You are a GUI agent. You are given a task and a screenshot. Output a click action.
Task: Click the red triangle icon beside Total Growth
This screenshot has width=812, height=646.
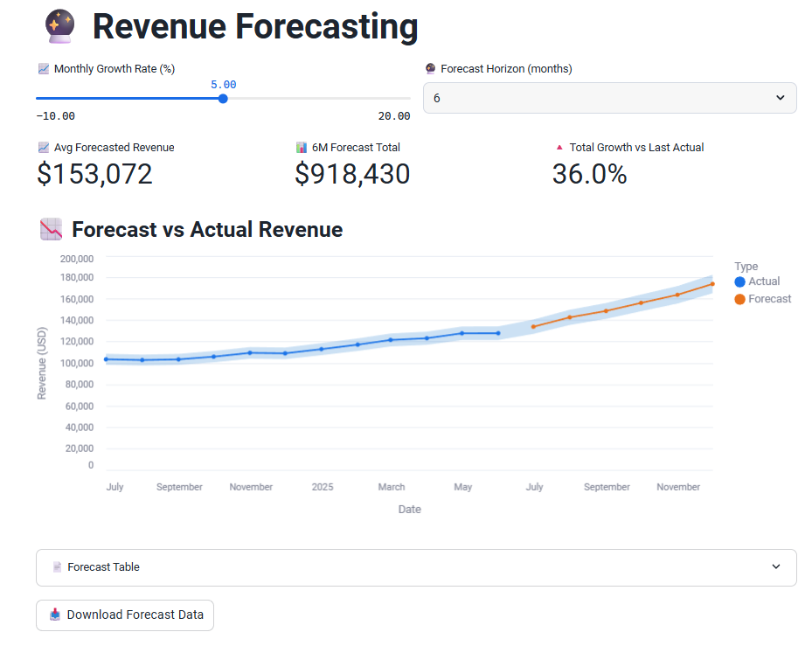click(559, 148)
